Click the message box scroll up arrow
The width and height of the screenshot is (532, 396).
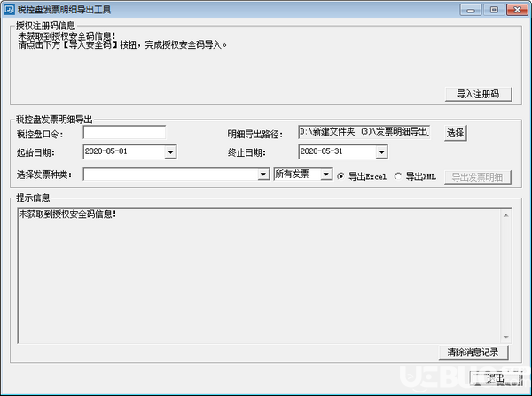tap(506, 215)
